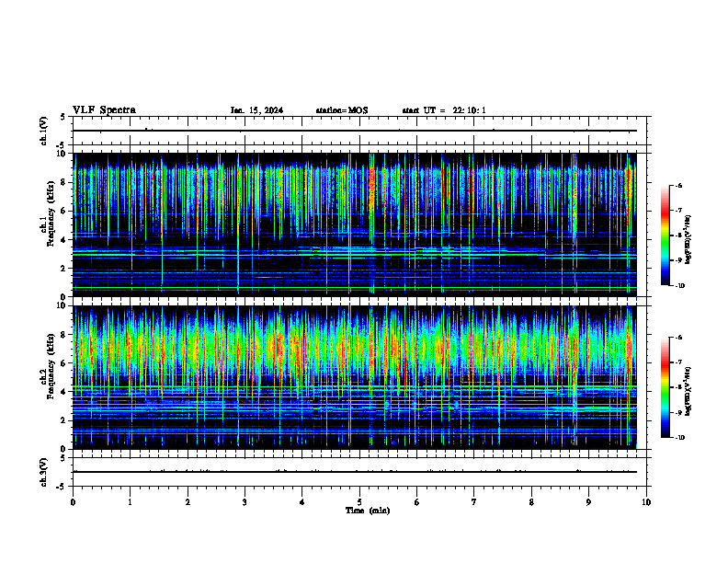Viewport: 728px width, 563px height.
Task: Click the "VLF Spectra" plot title
Action: 104,110
